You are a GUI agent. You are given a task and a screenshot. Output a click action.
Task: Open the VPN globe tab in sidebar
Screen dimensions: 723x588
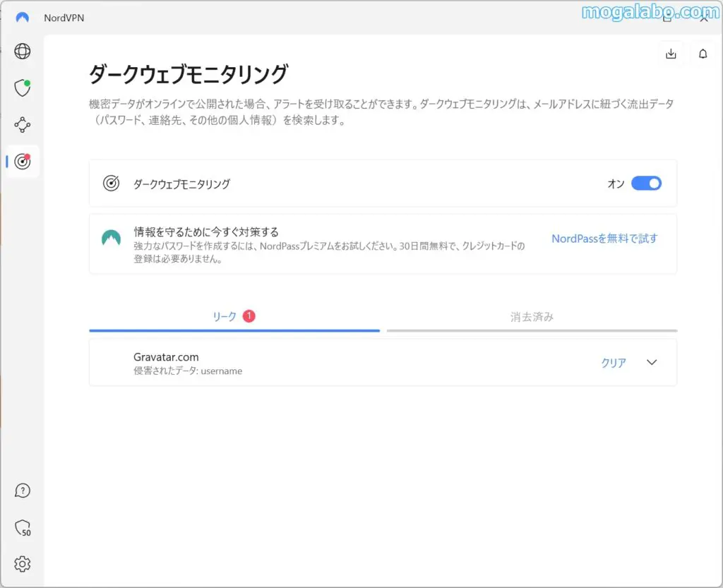23,52
